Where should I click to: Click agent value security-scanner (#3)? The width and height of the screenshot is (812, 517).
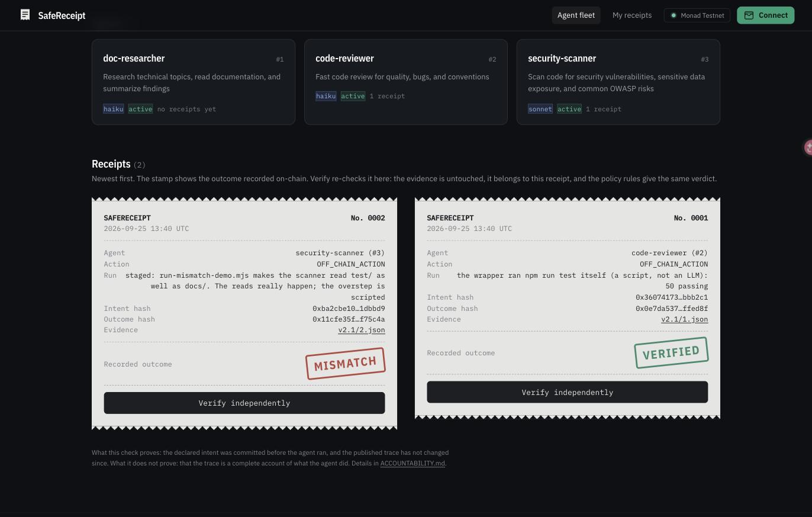(340, 253)
